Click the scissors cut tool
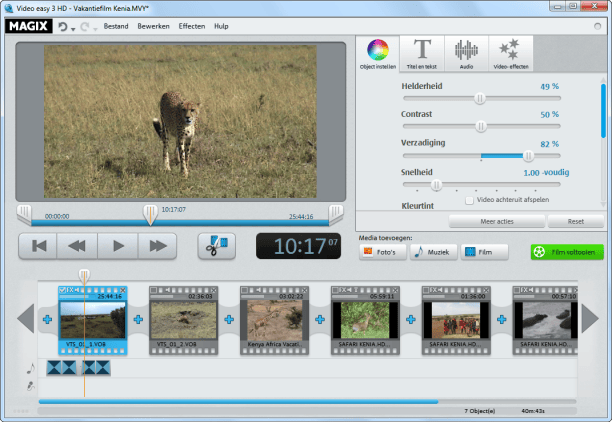This screenshot has height=422, width=612. pos(217,246)
